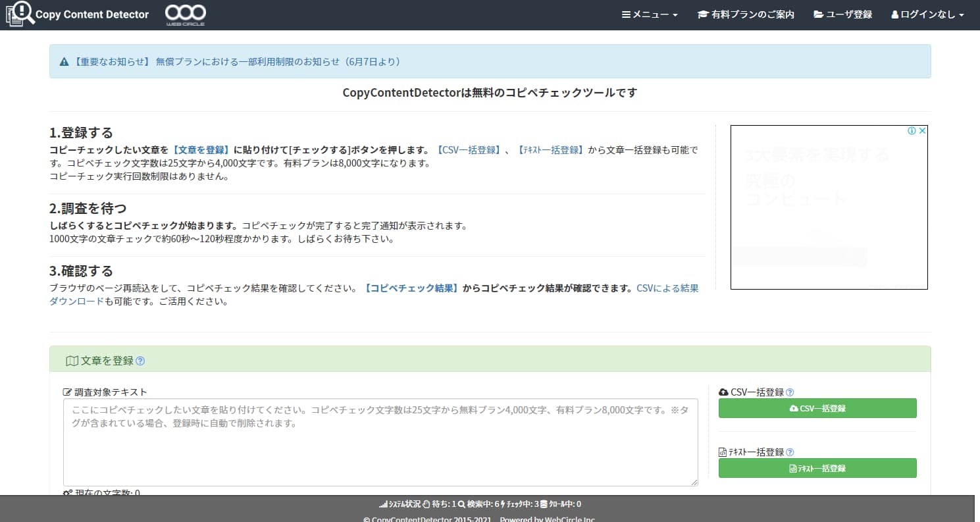Click the magnifier icon beside 検索中 in status bar
The image size is (980, 522).
point(461,505)
